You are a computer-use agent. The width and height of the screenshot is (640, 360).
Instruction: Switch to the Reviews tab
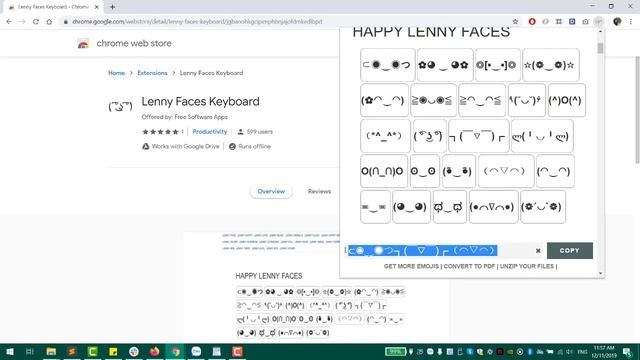[319, 191]
